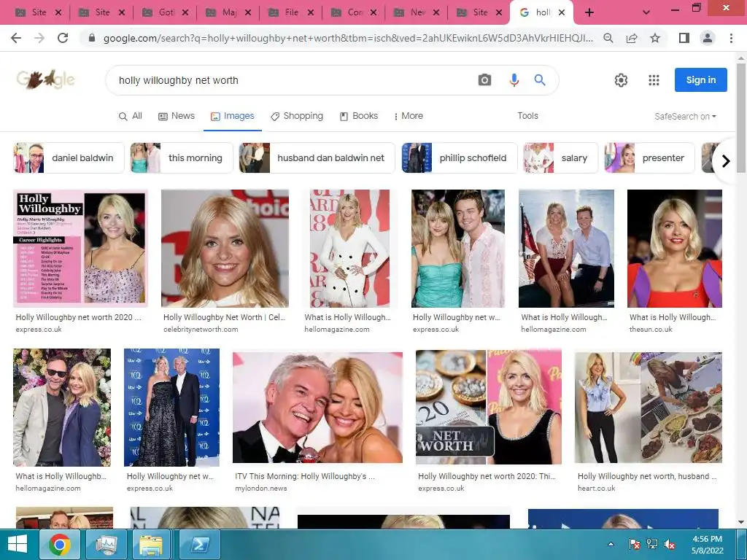Open the More search options menu
The image size is (747, 560).
click(409, 116)
